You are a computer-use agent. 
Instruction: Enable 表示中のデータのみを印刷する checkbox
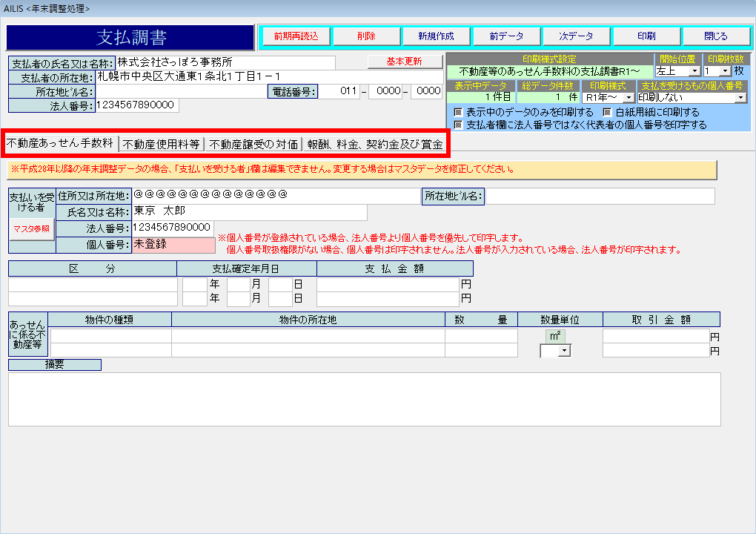[459, 112]
